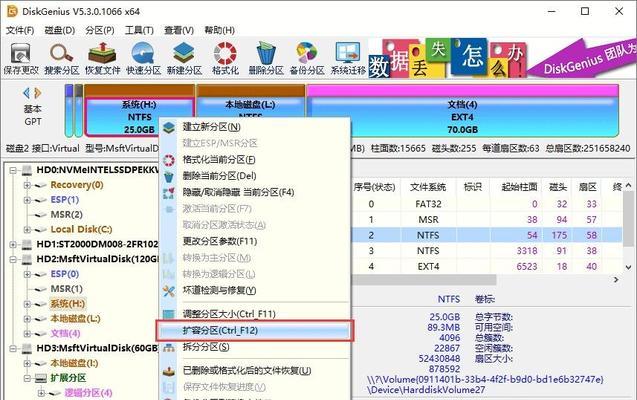Viewport: 637px width, 400px height.
Task: Choose 更改分区参数(F11) menu entry
Action: (x=255, y=241)
